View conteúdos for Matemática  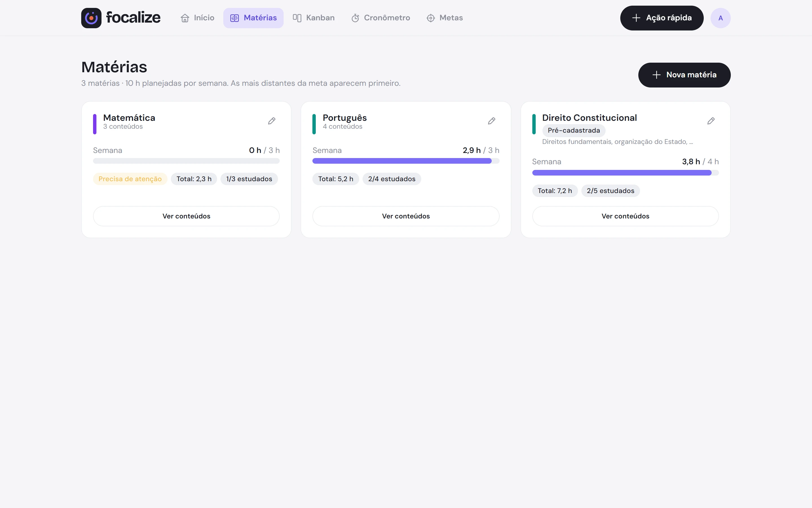click(x=186, y=216)
